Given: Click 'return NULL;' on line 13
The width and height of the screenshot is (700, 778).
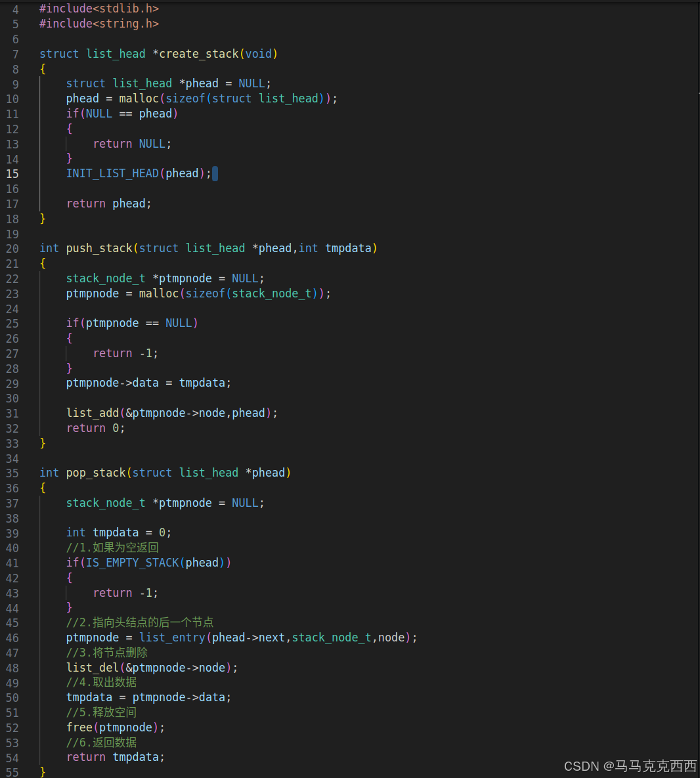Looking at the screenshot, I should click(133, 143).
